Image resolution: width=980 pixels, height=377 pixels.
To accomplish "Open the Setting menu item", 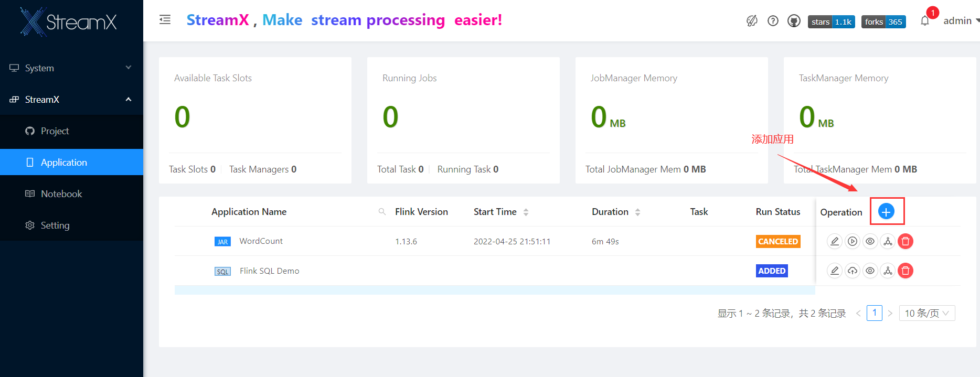I will tap(71, 225).
